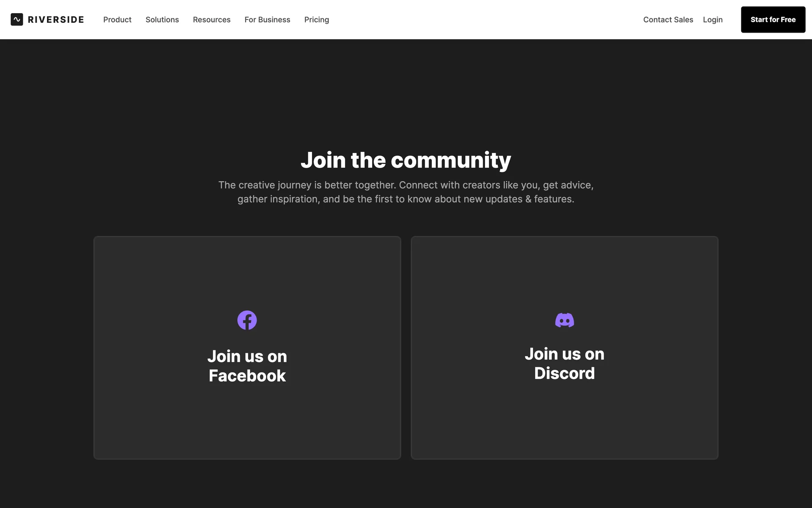Open the Product menu
This screenshot has height=508, width=812.
coord(117,19)
